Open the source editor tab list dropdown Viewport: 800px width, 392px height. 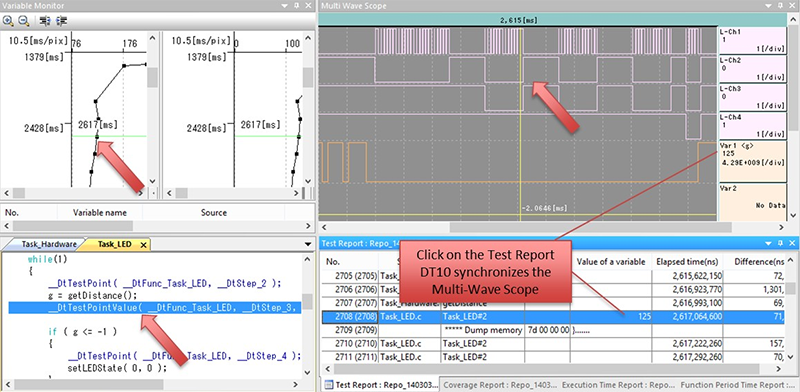[308, 244]
